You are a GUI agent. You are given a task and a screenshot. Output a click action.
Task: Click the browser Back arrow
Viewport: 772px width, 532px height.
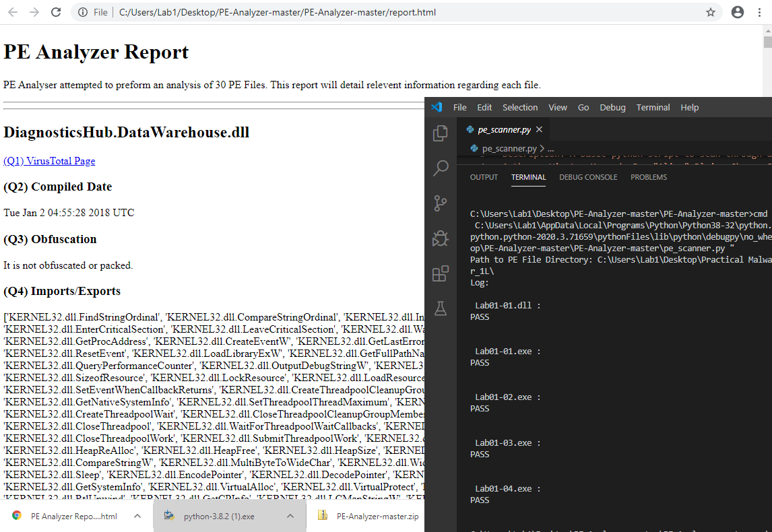[13, 12]
